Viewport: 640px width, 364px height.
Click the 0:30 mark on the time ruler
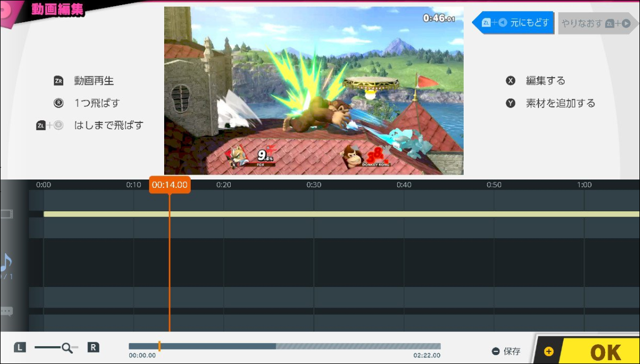[314, 184]
